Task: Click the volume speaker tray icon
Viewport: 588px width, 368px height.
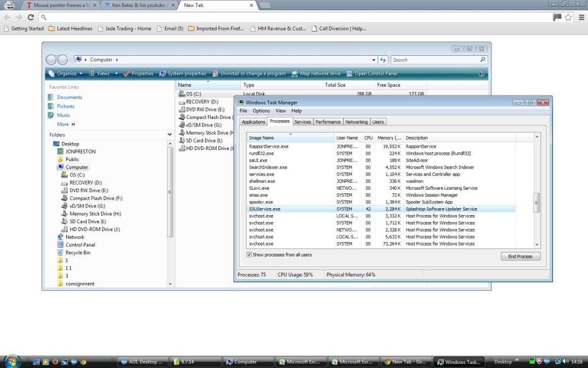Action: coord(566,362)
